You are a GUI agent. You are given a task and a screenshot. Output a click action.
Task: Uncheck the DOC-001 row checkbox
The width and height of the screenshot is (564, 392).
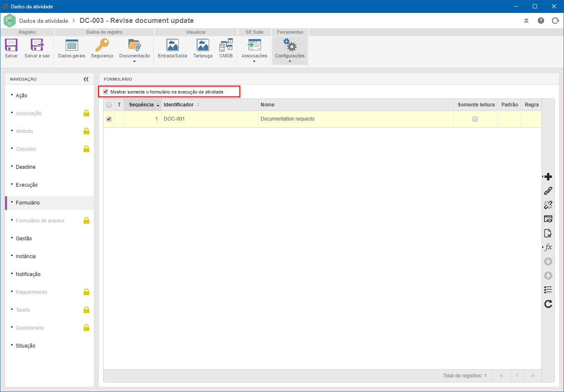click(x=109, y=119)
